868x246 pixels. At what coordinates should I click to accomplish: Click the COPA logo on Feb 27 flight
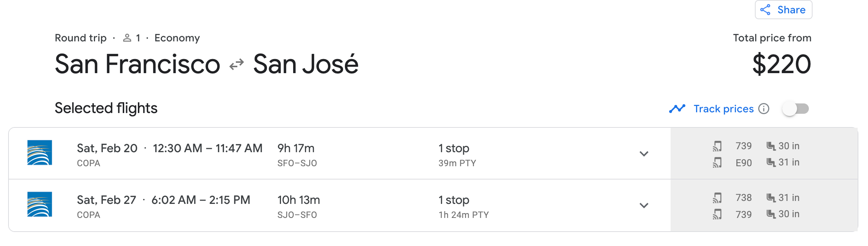40,204
